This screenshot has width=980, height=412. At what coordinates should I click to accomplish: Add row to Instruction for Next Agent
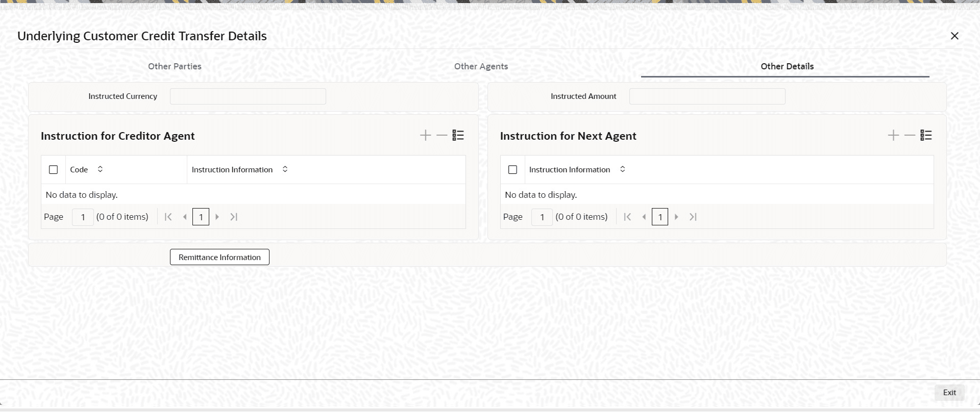pos(893,136)
